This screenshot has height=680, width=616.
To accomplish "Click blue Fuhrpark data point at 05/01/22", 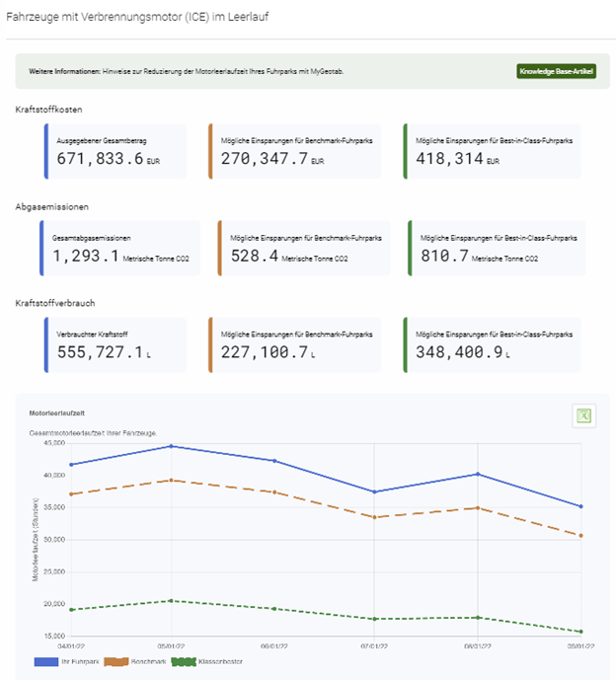I will (172, 446).
